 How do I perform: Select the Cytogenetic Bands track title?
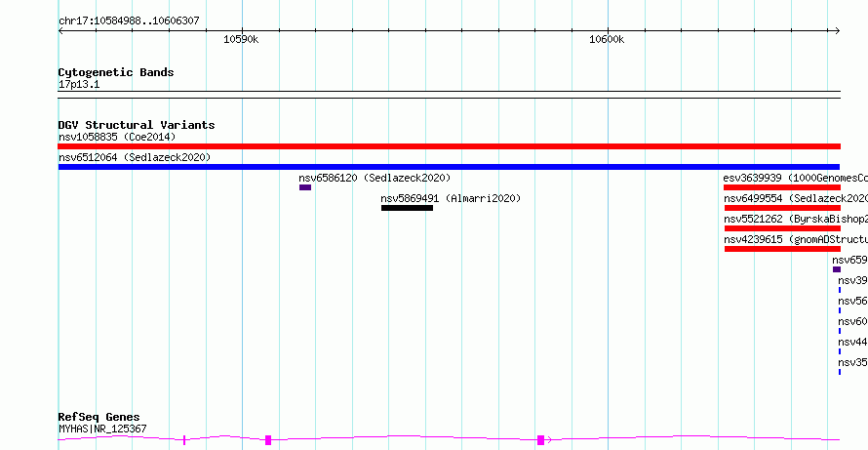[116, 72]
